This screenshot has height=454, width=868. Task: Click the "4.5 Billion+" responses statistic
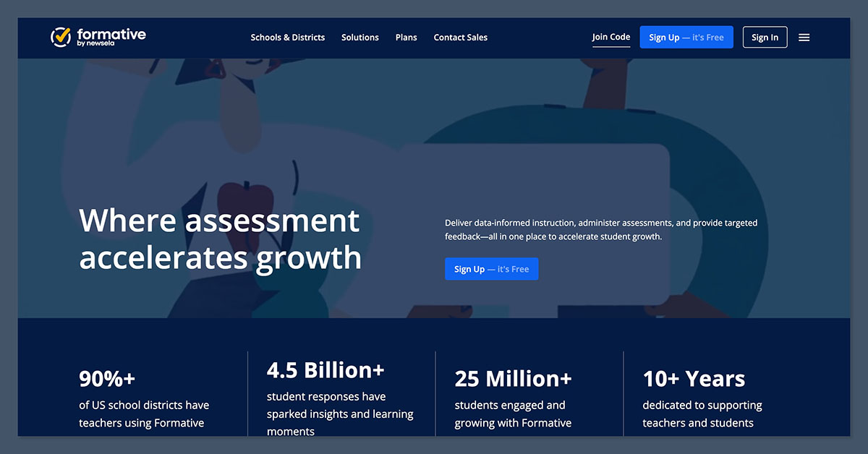(326, 370)
